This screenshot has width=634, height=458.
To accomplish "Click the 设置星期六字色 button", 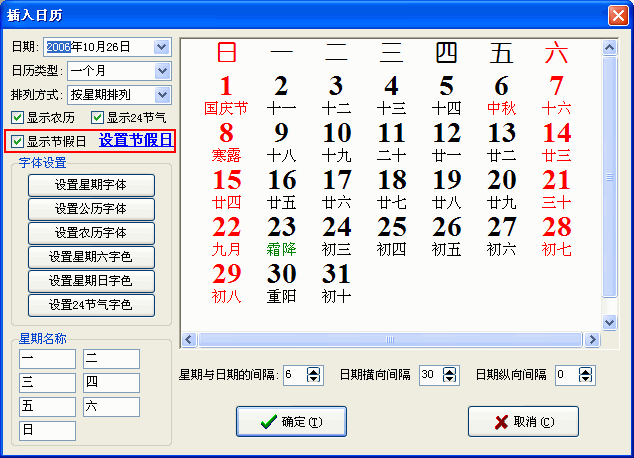I will coord(91,257).
